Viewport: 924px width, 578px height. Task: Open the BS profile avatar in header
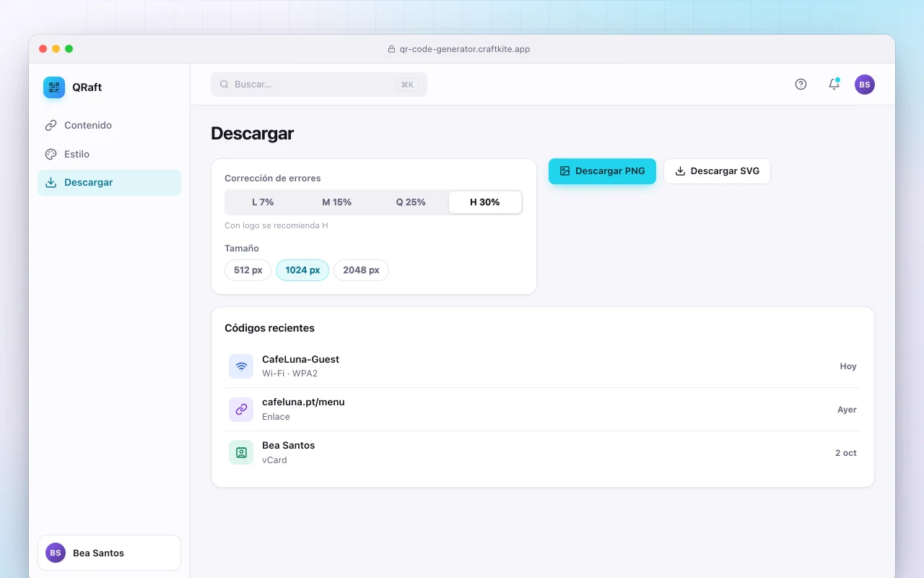point(865,85)
